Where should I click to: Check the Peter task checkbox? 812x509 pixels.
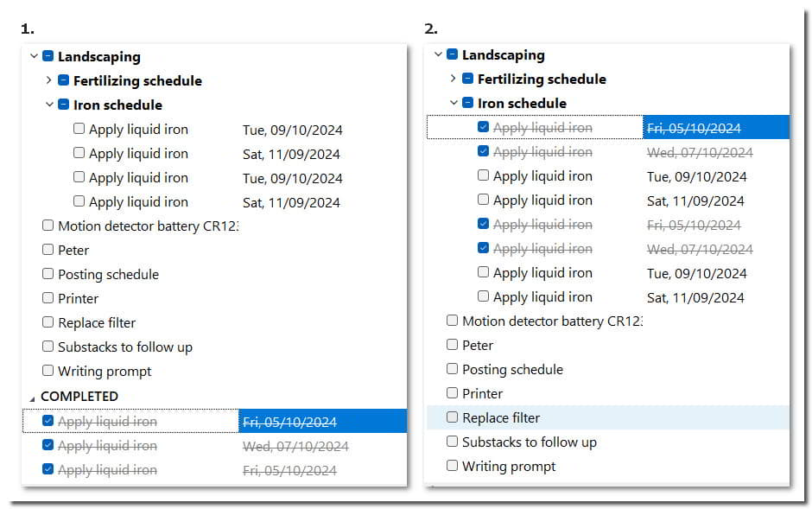pyautogui.click(x=48, y=250)
